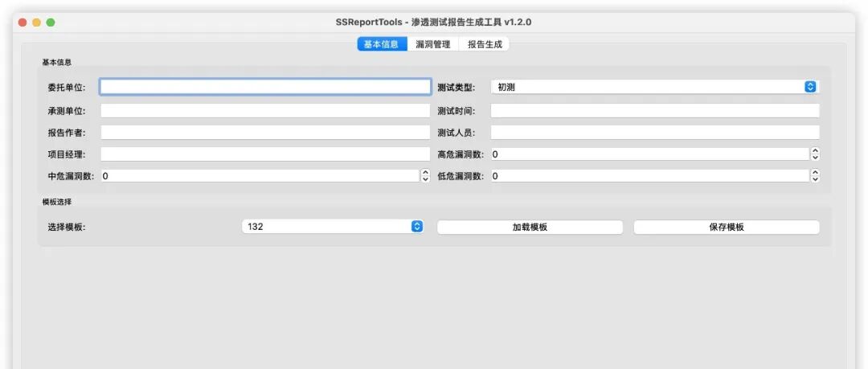Click the 模板选择 section heading
868x369 pixels.
coord(56,203)
